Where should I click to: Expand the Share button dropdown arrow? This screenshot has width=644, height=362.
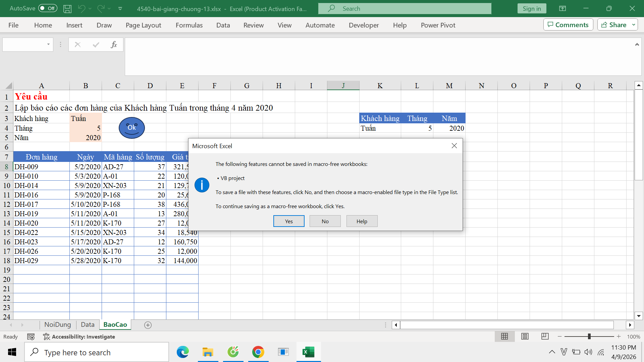634,25
